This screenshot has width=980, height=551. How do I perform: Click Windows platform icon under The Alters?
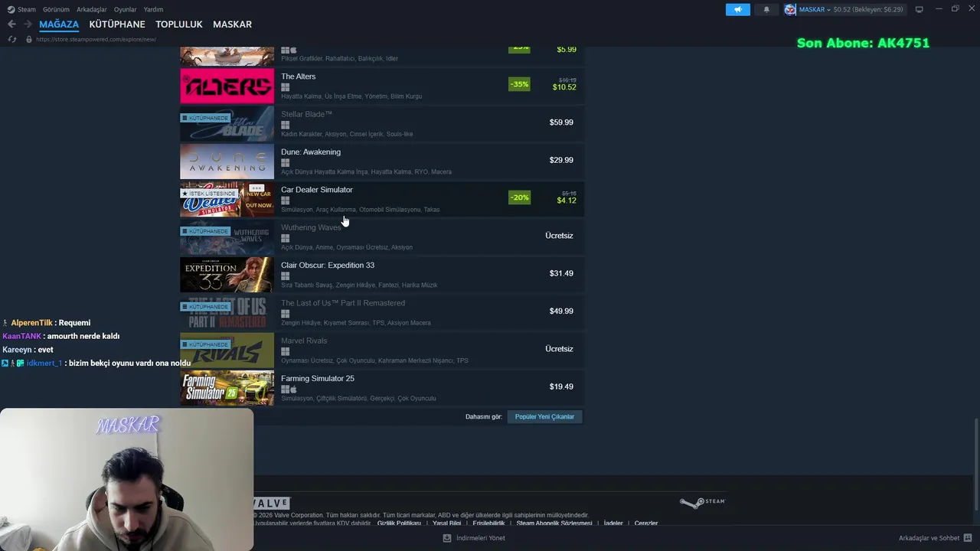coord(285,87)
